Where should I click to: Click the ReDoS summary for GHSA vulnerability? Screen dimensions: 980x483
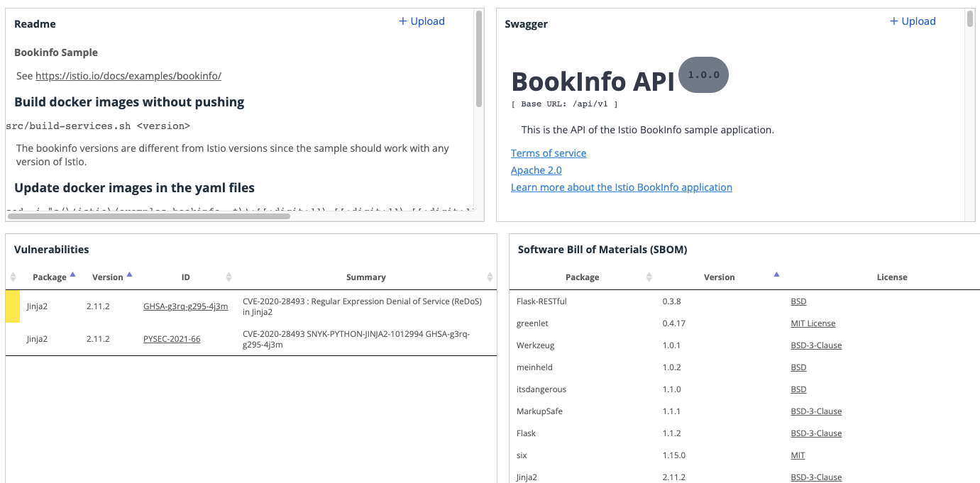[x=362, y=306]
